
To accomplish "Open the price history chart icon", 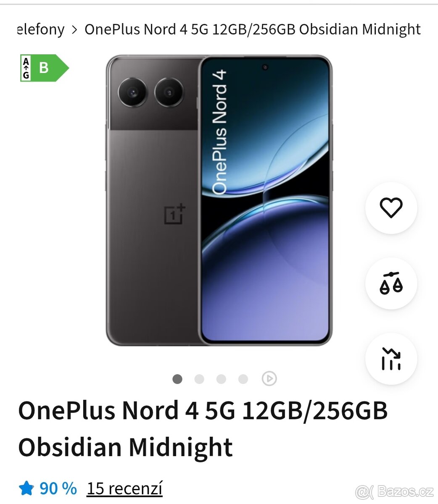I will (391, 359).
